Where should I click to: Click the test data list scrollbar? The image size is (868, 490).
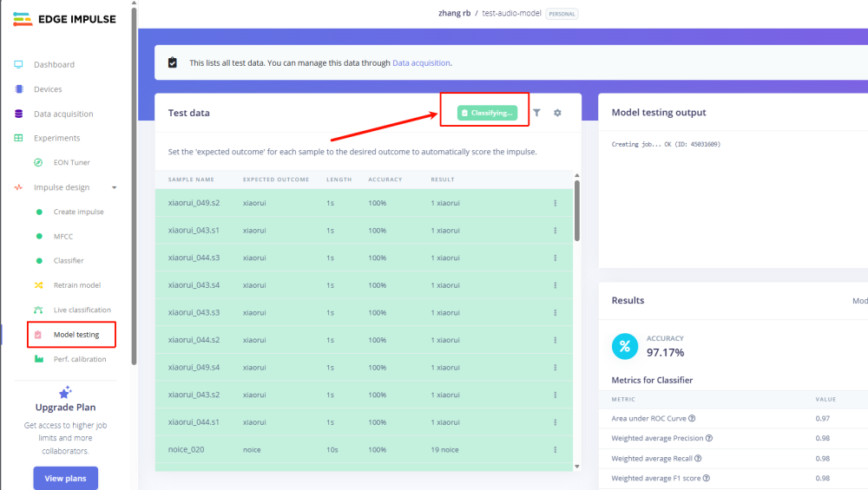tap(577, 211)
